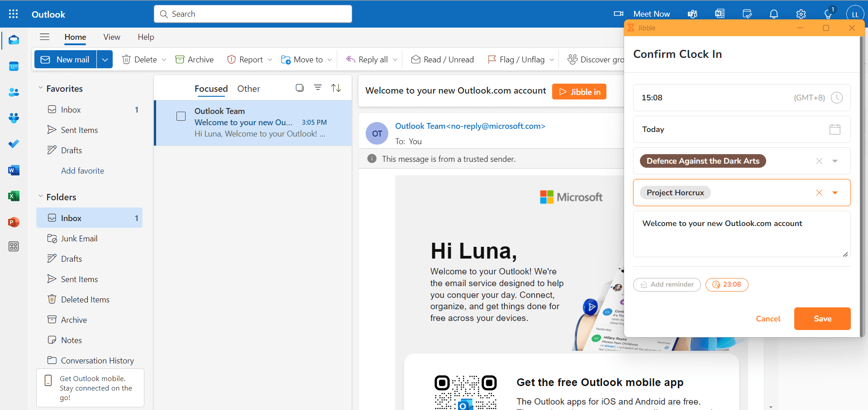Open To Do checkmark app
The width and height of the screenshot is (868, 410).
click(14, 144)
